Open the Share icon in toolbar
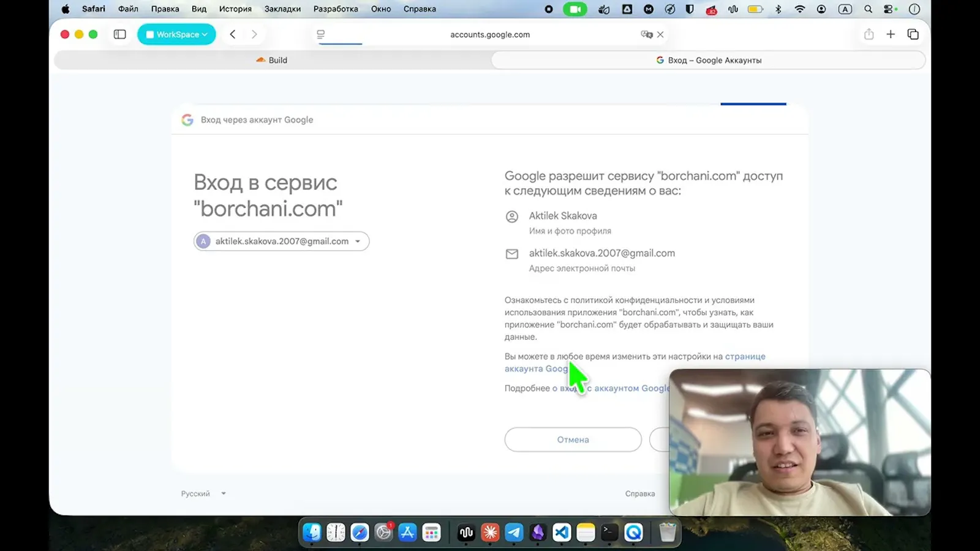The height and width of the screenshot is (551, 980). tap(869, 34)
